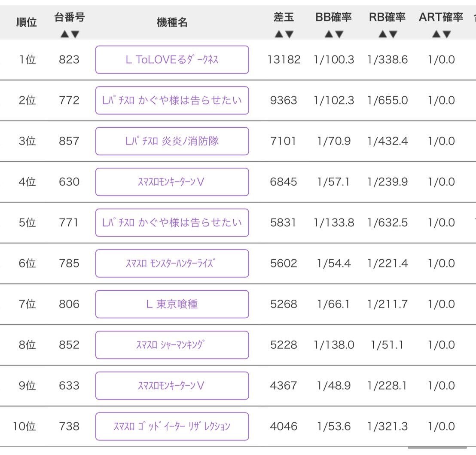The image size is (476, 455).
Task: Sort BB確率 ascending with up arrow
Action: [x=329, y=34]
